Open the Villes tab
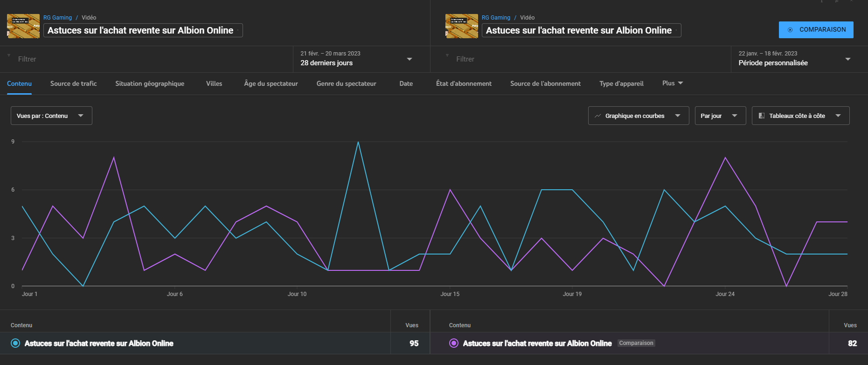The width and height of the screenshot is (868, 365). tap(214, 83)
